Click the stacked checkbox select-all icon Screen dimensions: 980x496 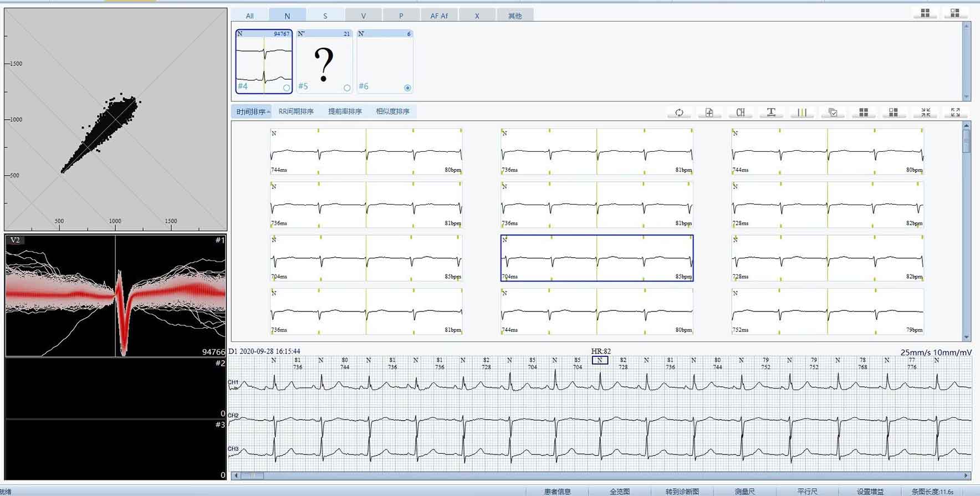(833, 112)
